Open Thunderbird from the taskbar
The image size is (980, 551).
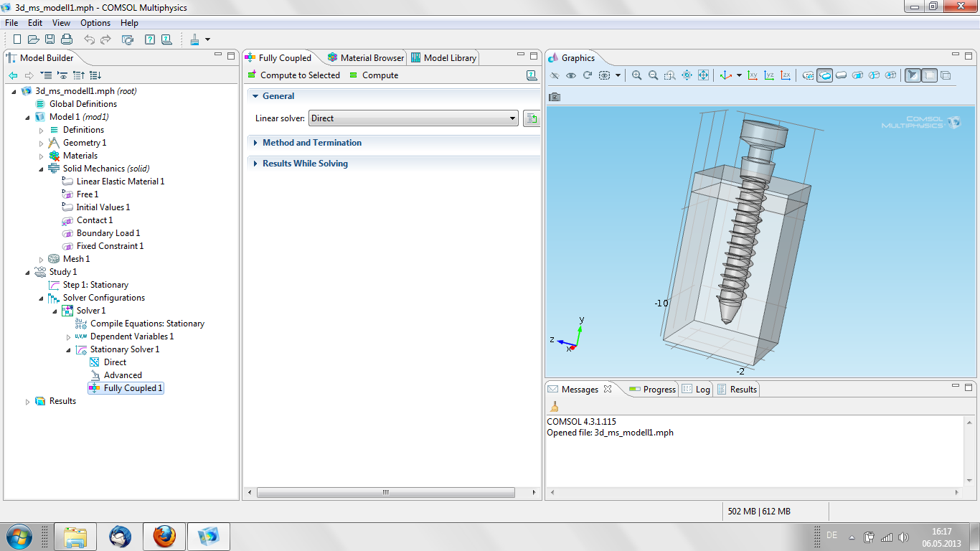click(x=120, y=536)
